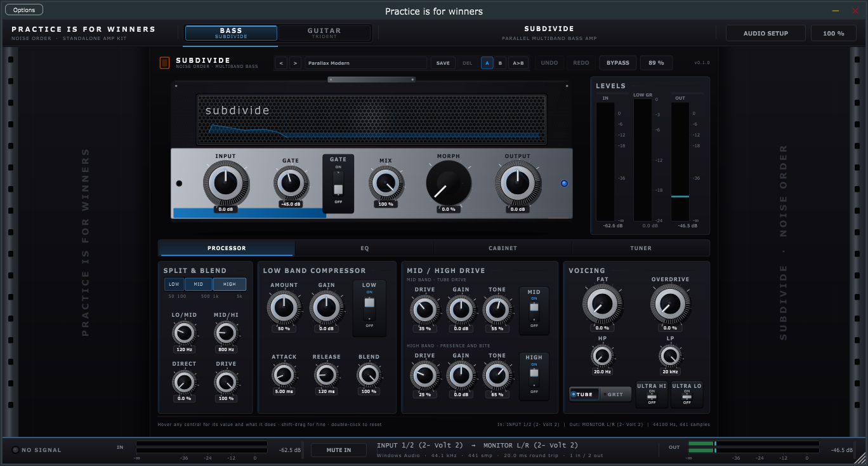Click the MID/HI crossover knob
The height and width of the screenshot is (466, 868).
coord(226,333)
